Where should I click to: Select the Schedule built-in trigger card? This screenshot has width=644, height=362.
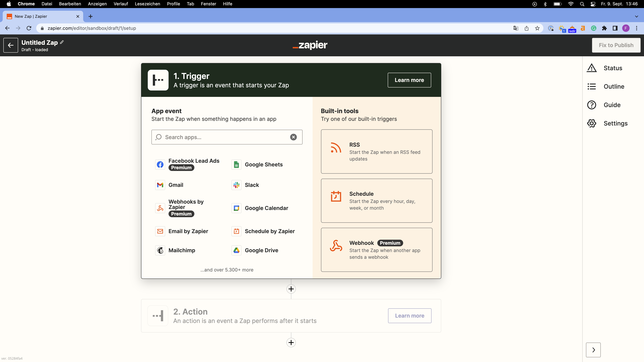tap(376, 201)
